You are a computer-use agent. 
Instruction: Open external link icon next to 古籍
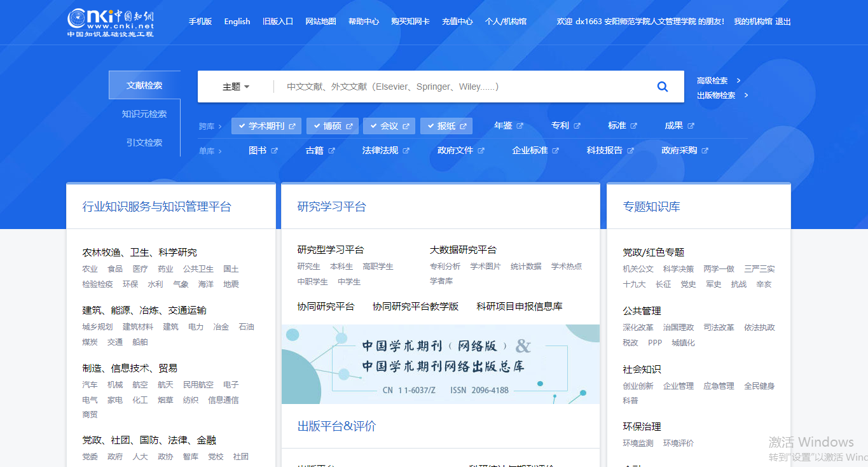(x=332, y=151)
